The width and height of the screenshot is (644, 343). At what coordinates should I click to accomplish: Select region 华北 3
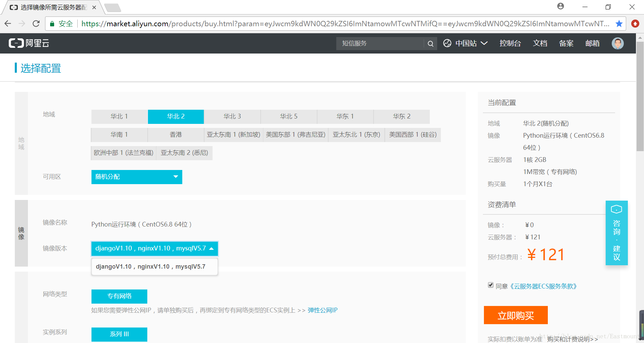(x=232, y=116)
